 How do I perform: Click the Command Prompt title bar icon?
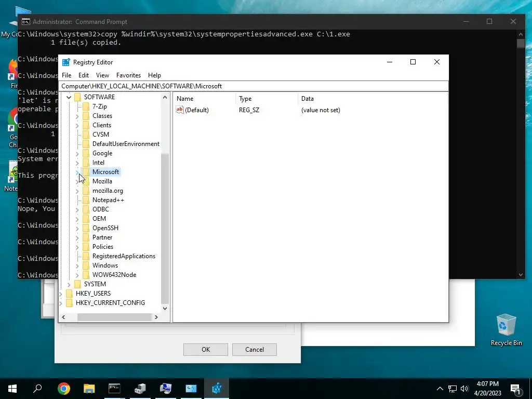pyautogui.click(x=26, y=22)
